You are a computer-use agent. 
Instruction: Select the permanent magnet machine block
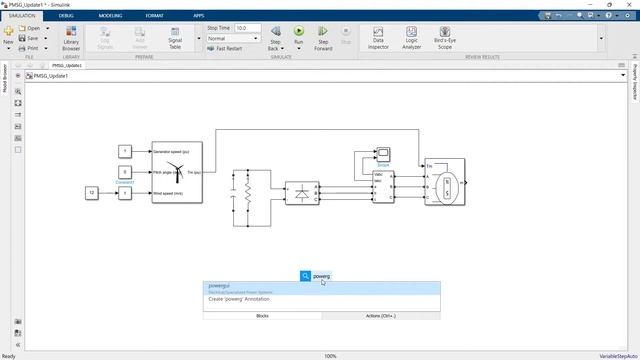click(444, 182)
